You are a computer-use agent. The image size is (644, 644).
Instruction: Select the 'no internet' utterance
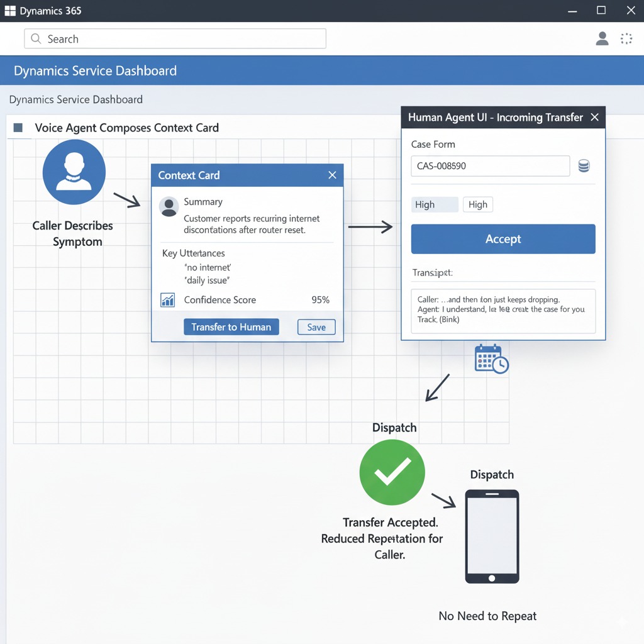click(208, 267)
